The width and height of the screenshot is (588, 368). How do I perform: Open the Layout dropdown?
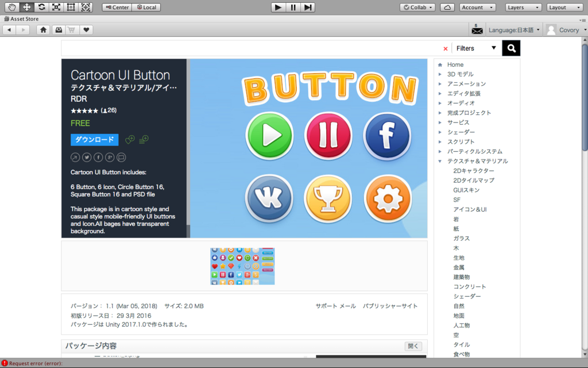point(564,7)
